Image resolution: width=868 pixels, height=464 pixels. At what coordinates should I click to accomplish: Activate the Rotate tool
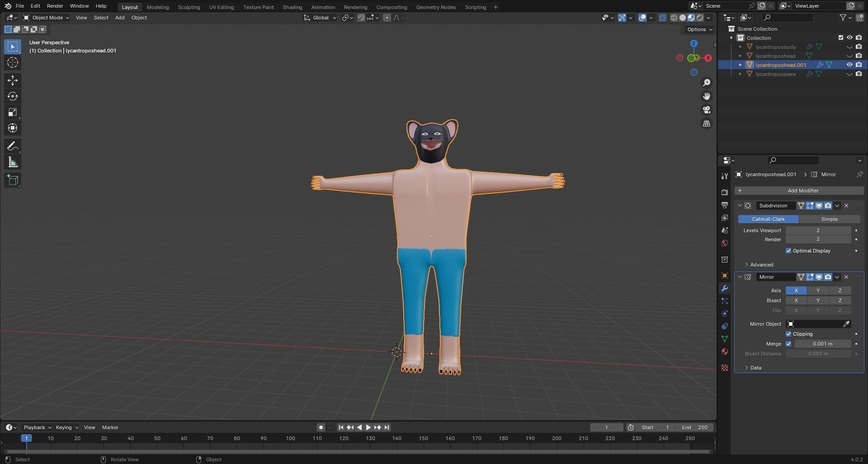13,96
